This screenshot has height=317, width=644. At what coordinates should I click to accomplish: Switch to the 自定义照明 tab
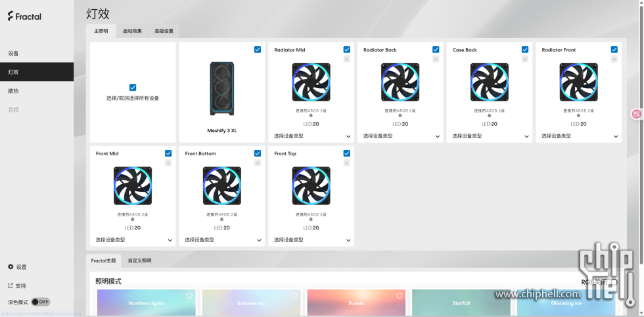[x=139, y=260]
